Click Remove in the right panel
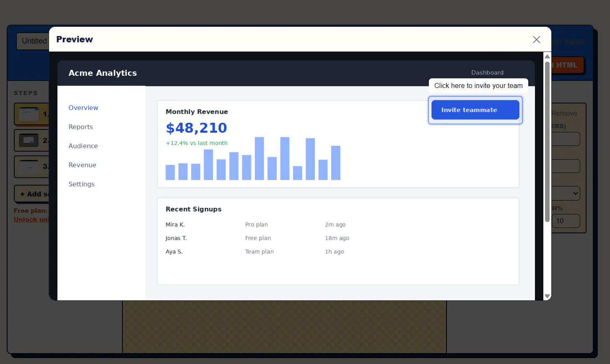The width and height of the screenshot is (610, 364). 564,113
